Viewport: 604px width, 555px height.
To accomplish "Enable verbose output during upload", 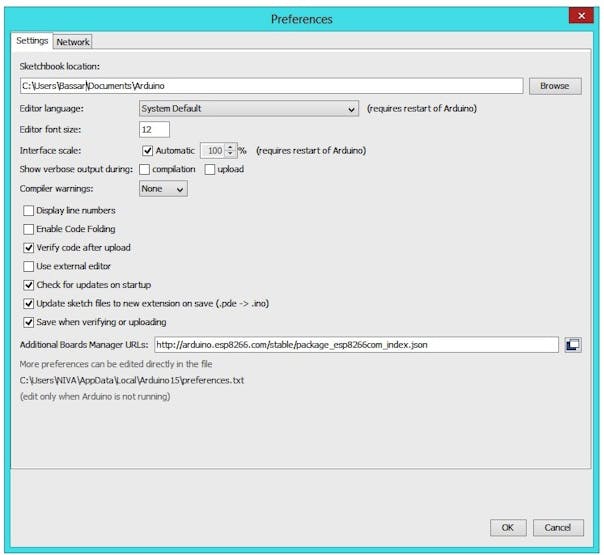I will pyautogui.click(x=210, y=169).
